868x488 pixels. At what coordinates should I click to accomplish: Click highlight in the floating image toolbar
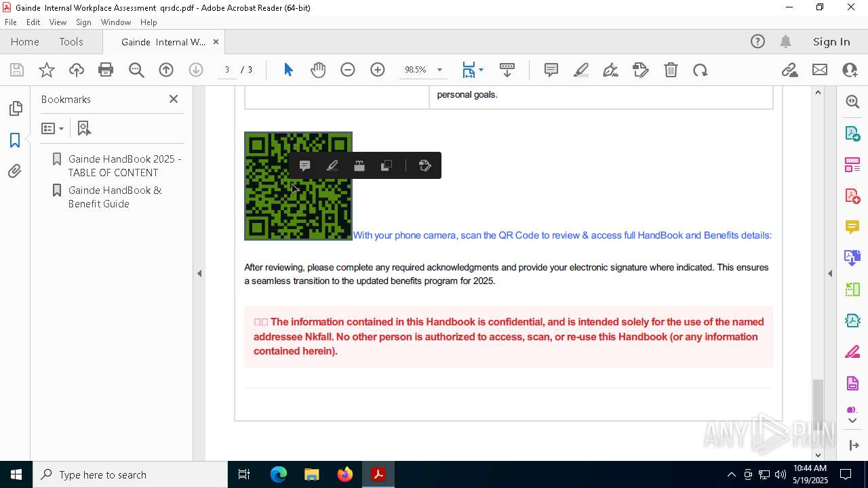(332, 165)
